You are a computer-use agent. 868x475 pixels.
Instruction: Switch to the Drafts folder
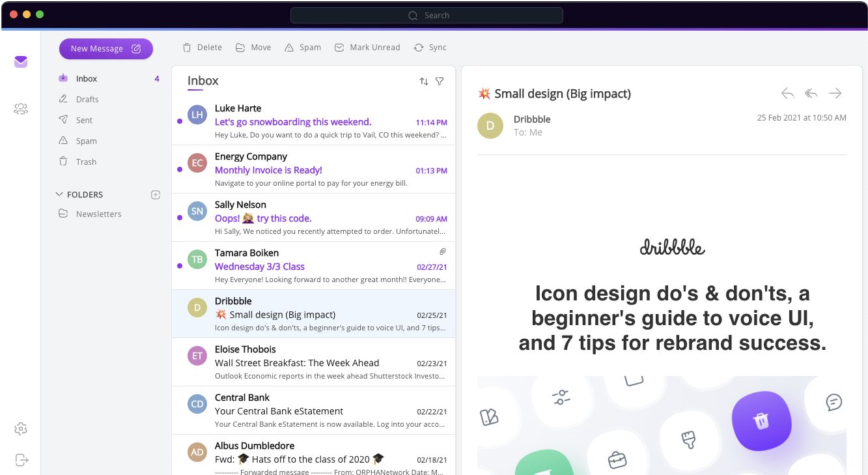point(87,99)
